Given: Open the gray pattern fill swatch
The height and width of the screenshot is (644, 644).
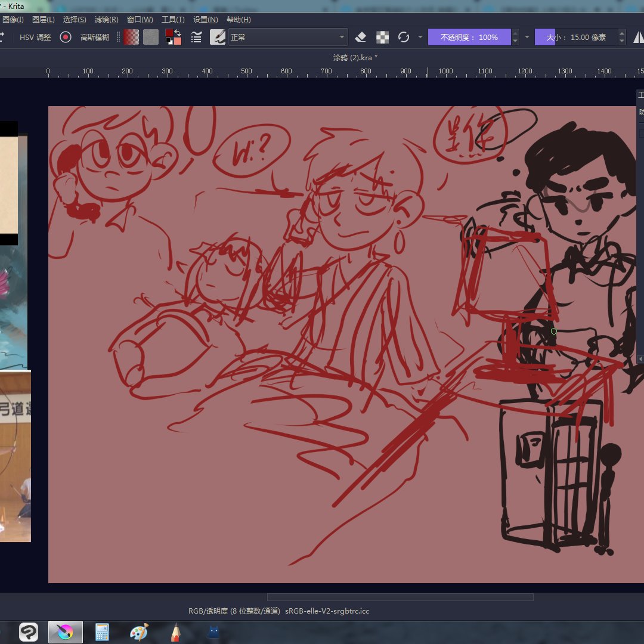Looking at the screenshot, I should tap(151, 37).
